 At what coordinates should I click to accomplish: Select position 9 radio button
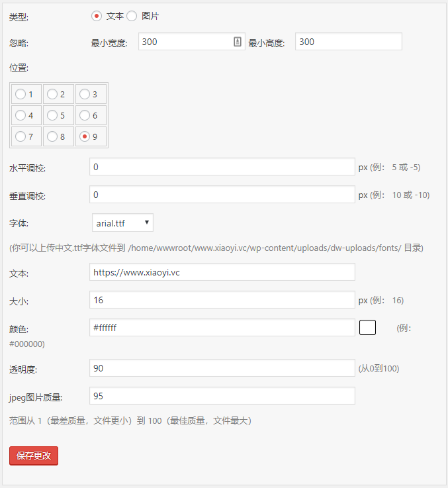(x=84, y=136)
